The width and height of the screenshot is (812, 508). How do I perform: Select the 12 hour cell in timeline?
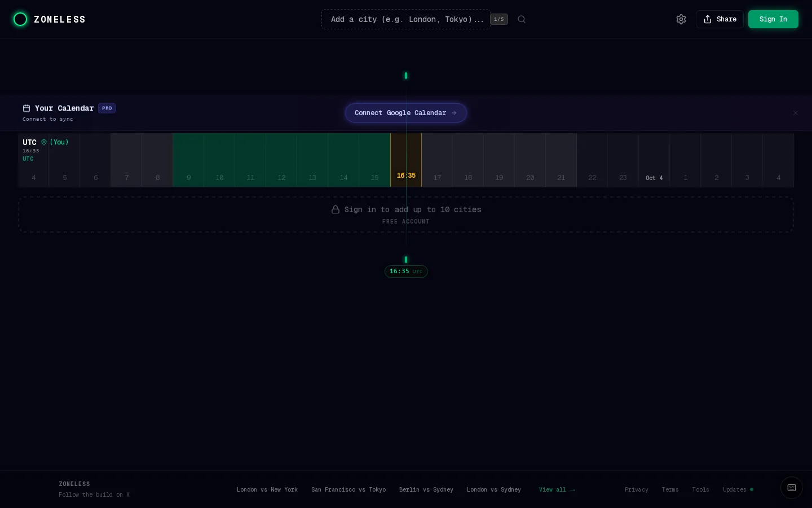click(281, 160)
